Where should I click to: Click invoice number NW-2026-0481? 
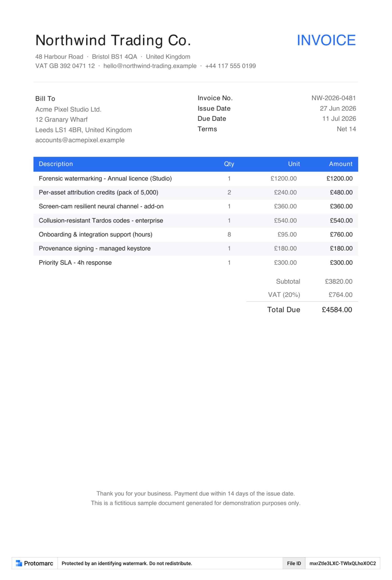(333, 98)
